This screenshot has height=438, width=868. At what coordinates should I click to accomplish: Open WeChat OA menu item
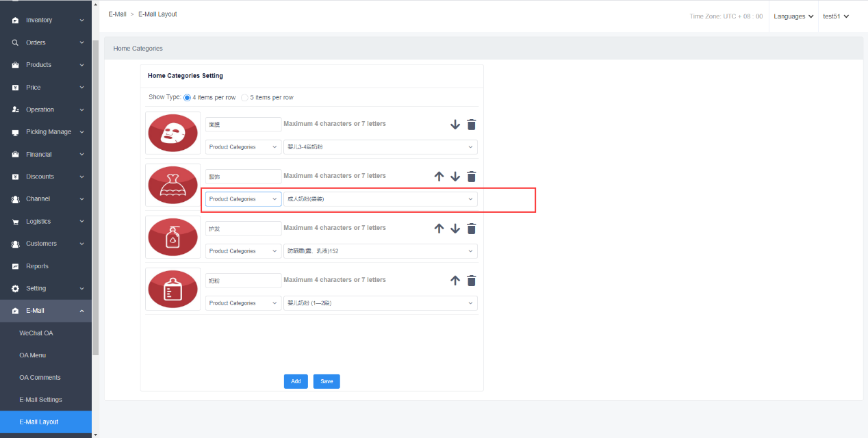[x=36, y=333]
